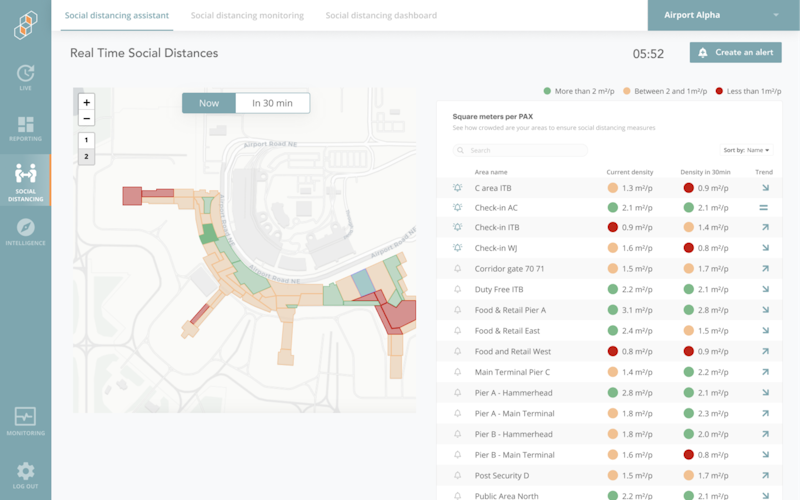The image size is (800, 500).
Task: Switch map to In 30 min forecast
Action: coord(272,103)
